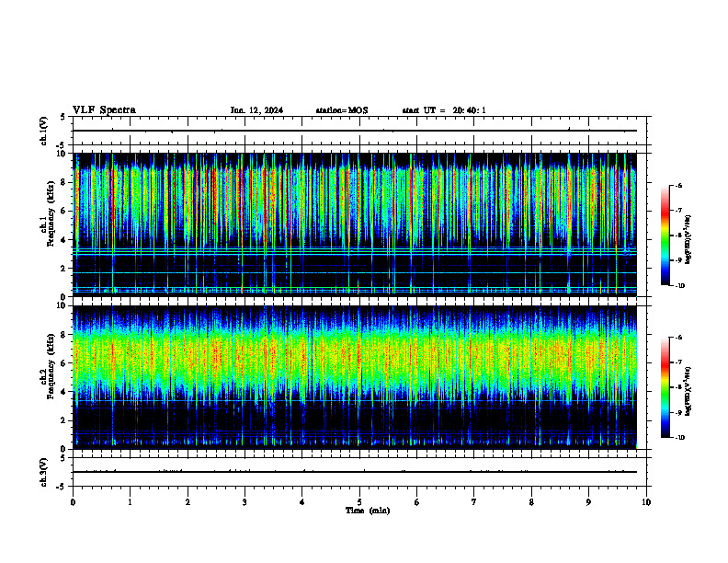Click the ch.1 color bar log(PSD) title
This screenshot has height=563, width=728.
[x=688, y=239]
